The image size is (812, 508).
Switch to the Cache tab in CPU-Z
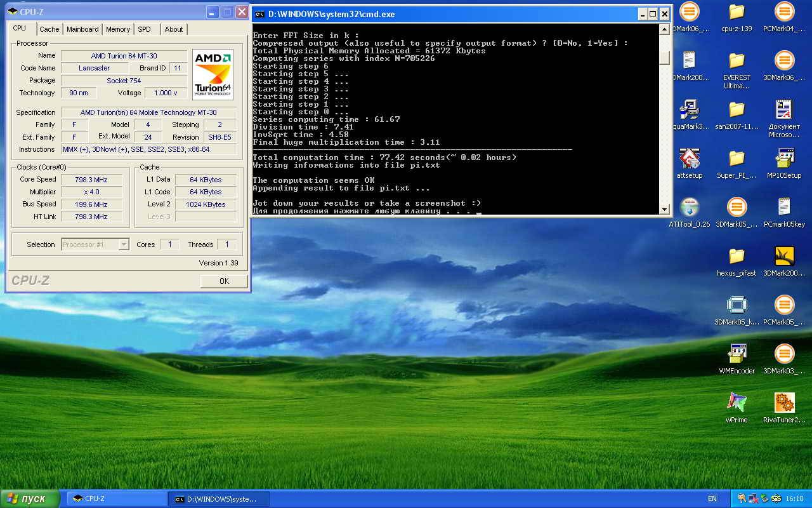pyautogui.click(x=49, y=29)
